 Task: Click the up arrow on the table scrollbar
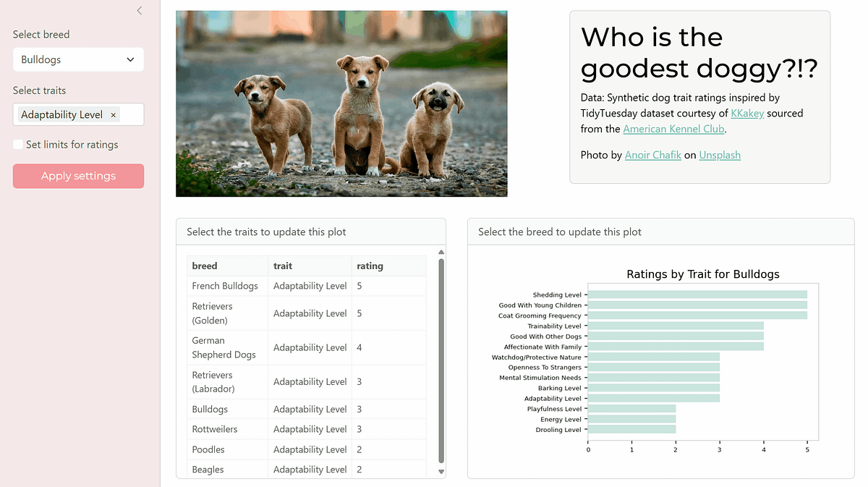click(441, 252)
